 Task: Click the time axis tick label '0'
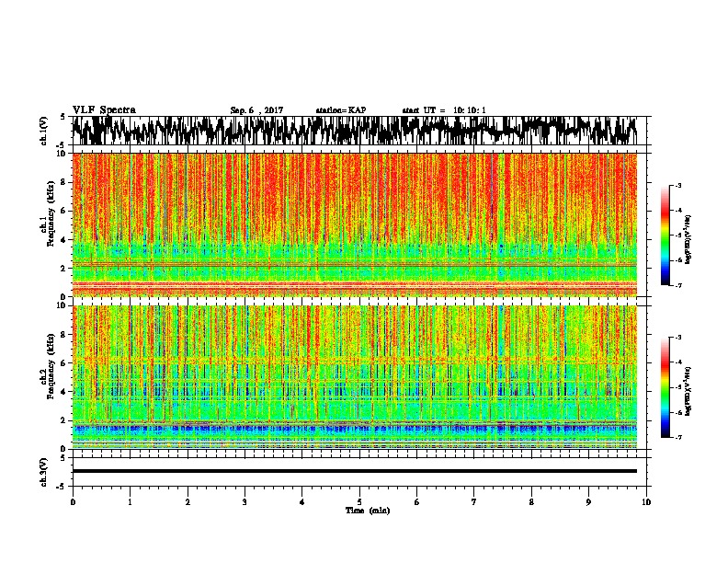(x=73, y=502)
